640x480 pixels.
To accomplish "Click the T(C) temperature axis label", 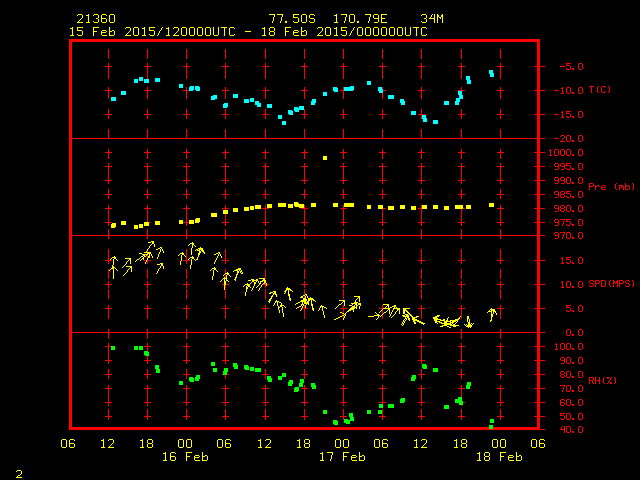I will 600,89.
